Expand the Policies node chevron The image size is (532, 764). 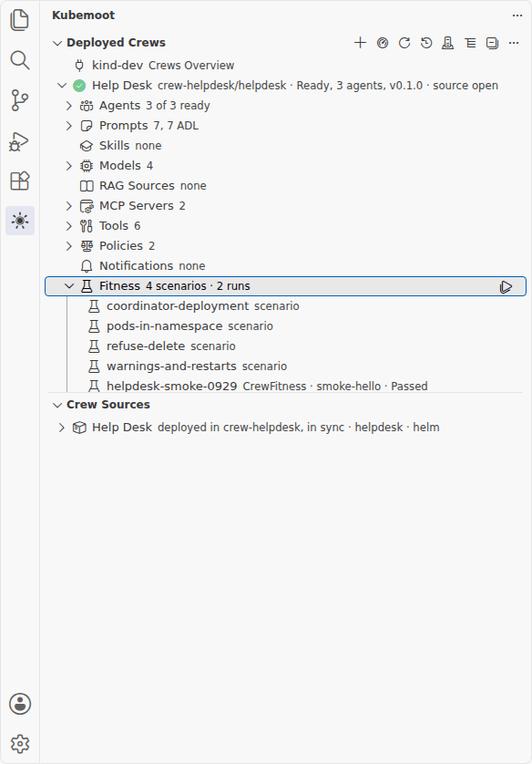pyautogui.click(x=69, y=246)
